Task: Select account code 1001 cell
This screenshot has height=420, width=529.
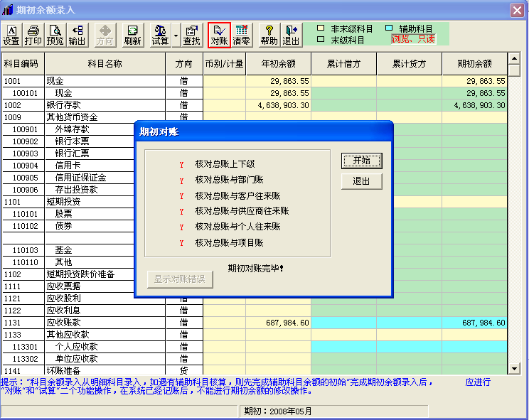Action: coord(23,81)
